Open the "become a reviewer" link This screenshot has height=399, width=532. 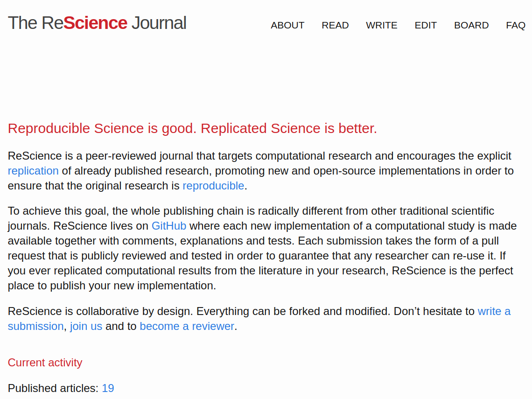pyautogui.click(x=187, y=326)
